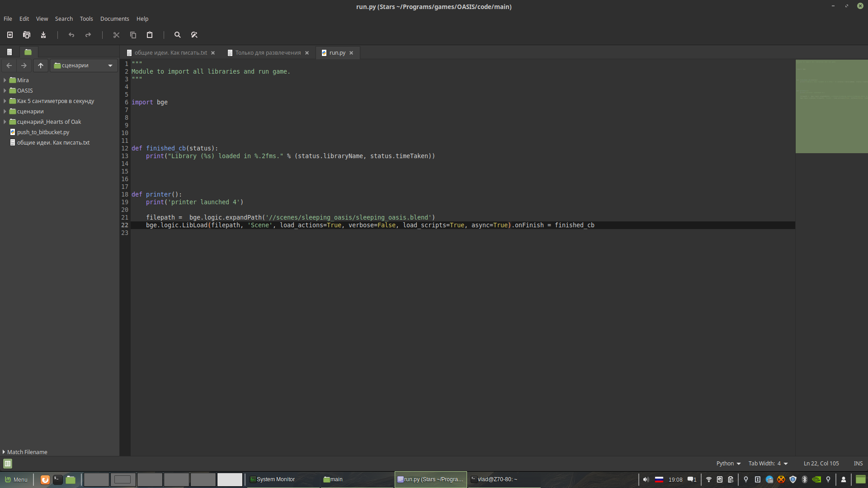Expand the OASIS folder in the sidebar
Viewport: 868px width, 488px height.
pyautogui.click(x=5, y=90)
